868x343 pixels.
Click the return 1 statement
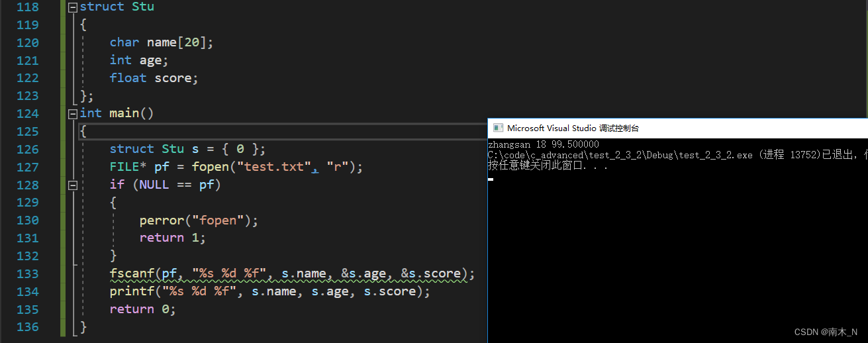[173, 238]
